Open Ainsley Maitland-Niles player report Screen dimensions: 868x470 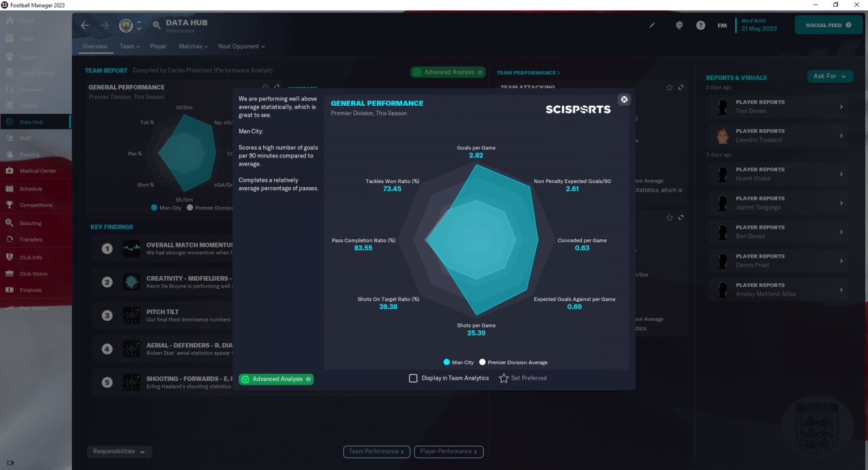click(x=777, y=290)
